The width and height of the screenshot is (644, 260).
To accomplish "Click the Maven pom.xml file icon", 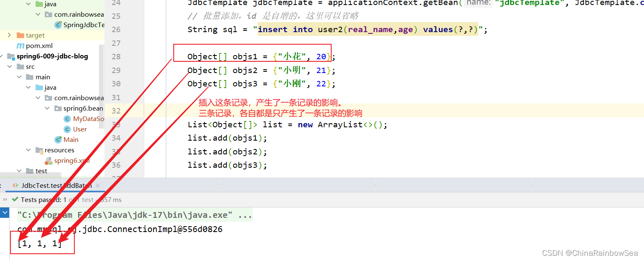I will [x=20, y=46].
